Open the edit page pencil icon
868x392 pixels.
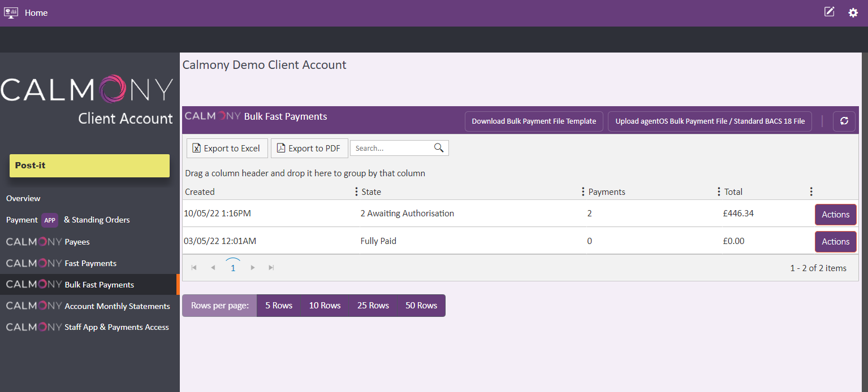829,12
